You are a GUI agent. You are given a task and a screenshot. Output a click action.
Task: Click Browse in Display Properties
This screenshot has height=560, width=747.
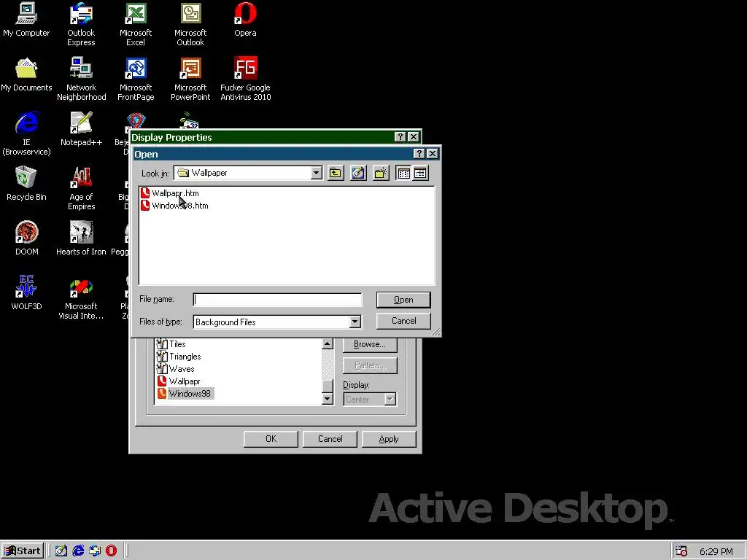(x=370, y=344)
